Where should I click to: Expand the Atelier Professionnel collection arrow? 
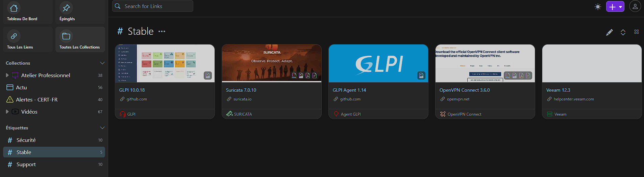pos(7,75)
